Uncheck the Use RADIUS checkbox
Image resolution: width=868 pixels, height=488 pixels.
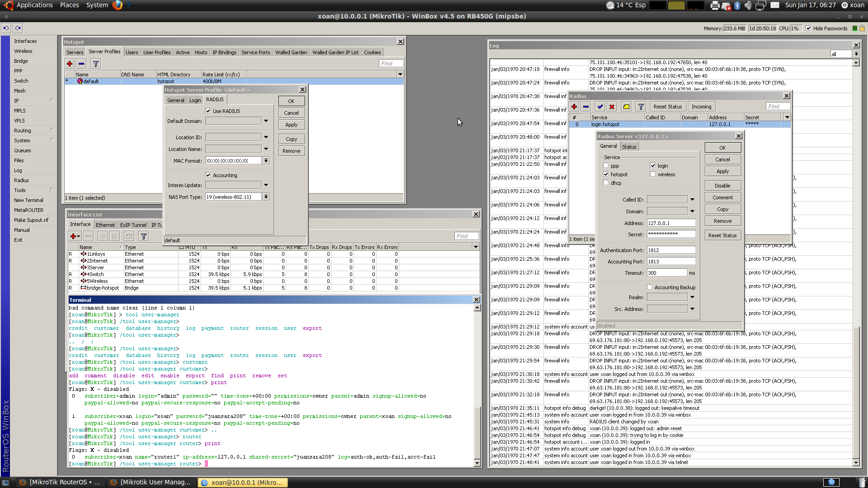coord(208,111)
